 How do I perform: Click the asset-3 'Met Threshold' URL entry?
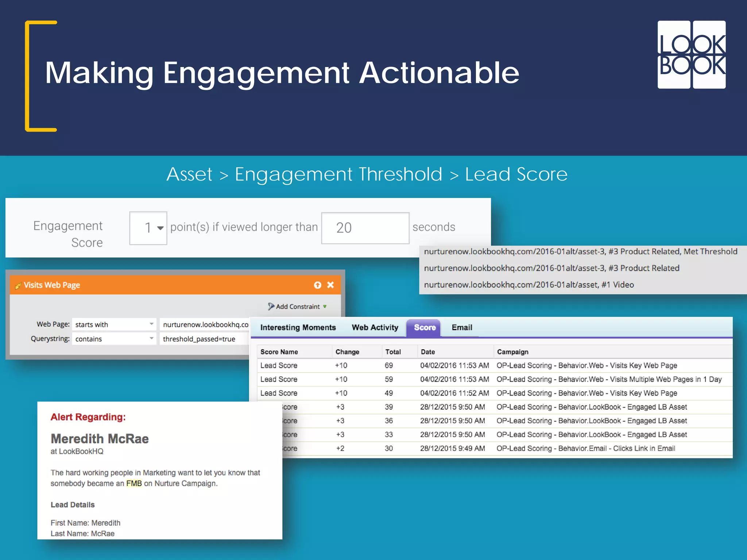click(581, 252)
